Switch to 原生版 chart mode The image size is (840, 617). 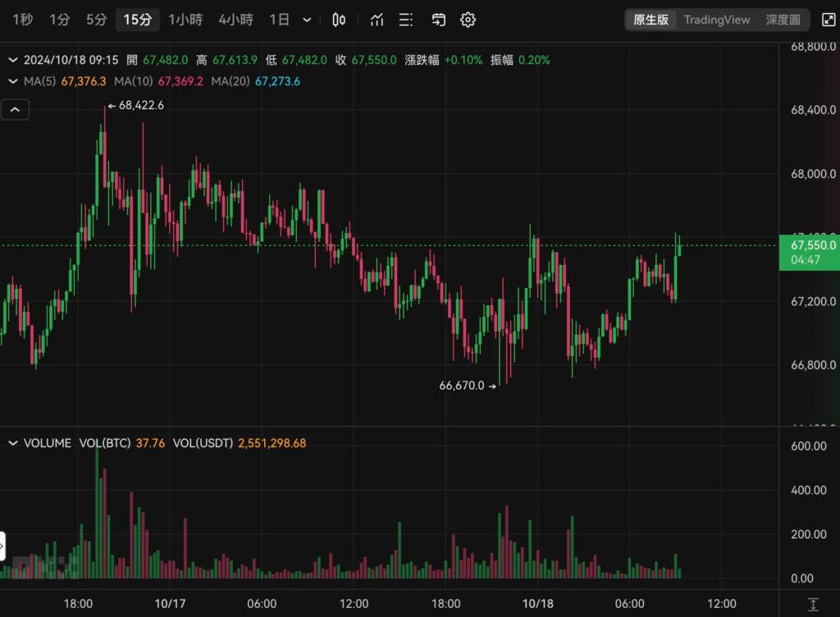coord(651,20)
